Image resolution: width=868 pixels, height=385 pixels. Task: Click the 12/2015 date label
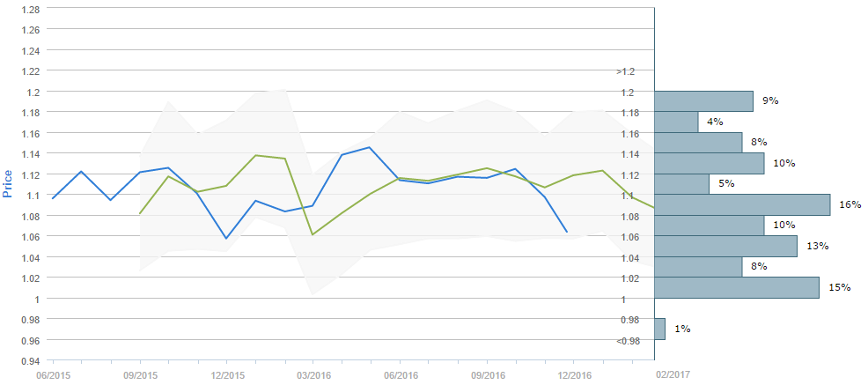coord(226,374)
